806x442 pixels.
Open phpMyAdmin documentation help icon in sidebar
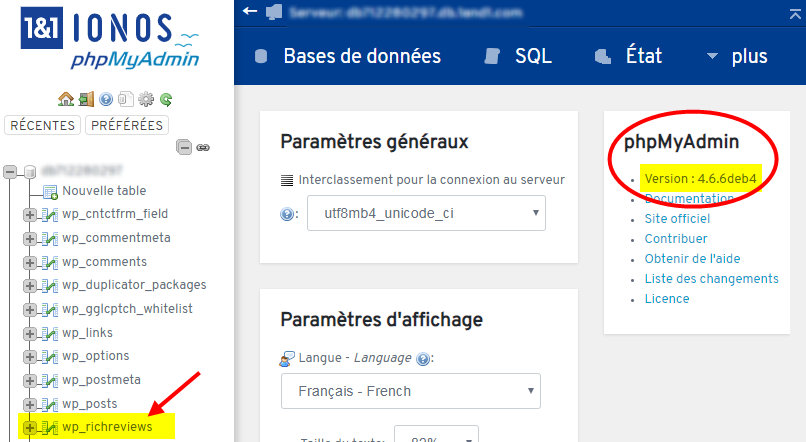pos(106,99)
